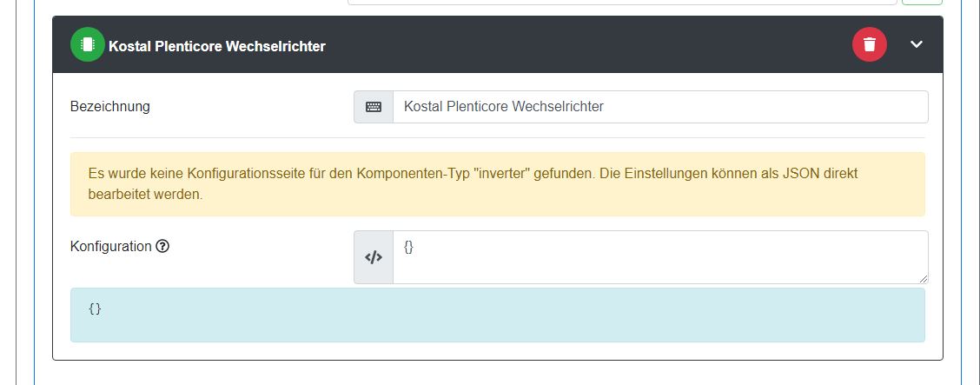Image resolution: width=980 pixels, height=385 pixels.
Task: Focus the Bezeichnung text input
Action: (x=660, y=107)
